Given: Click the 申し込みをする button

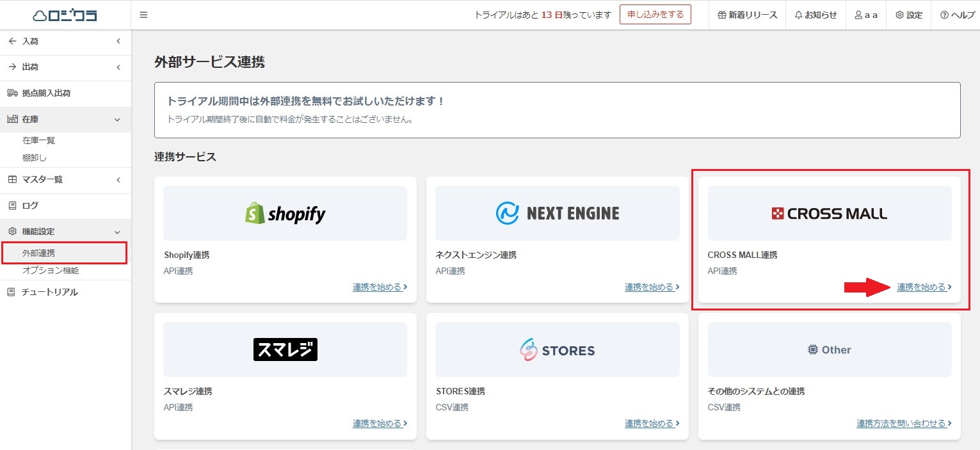Looking at the screenshot, I should (x=655, y=14).
